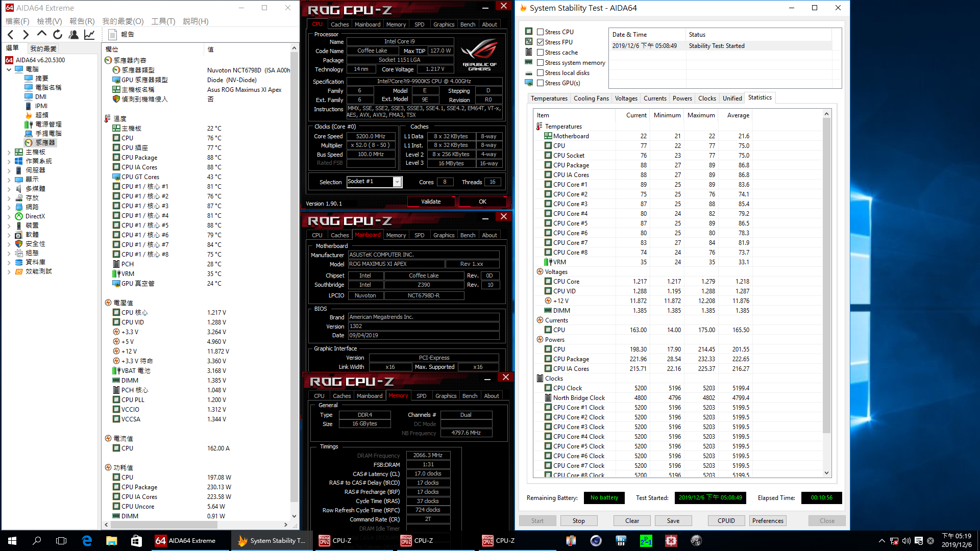Image resolution: width=980 pixels, height=551 pixels.
Task: Click the Caches tab in CPU-Z
Action: tap(340, 24)
